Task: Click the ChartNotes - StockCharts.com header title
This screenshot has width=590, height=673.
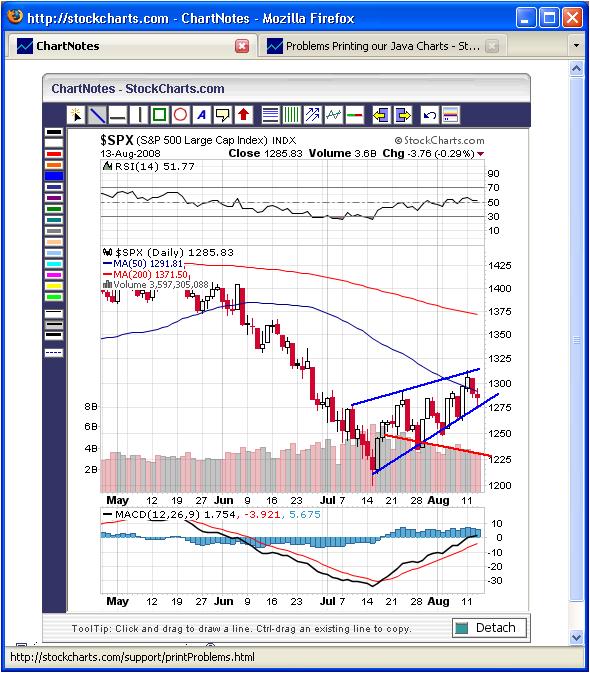Action: (138, 88)
